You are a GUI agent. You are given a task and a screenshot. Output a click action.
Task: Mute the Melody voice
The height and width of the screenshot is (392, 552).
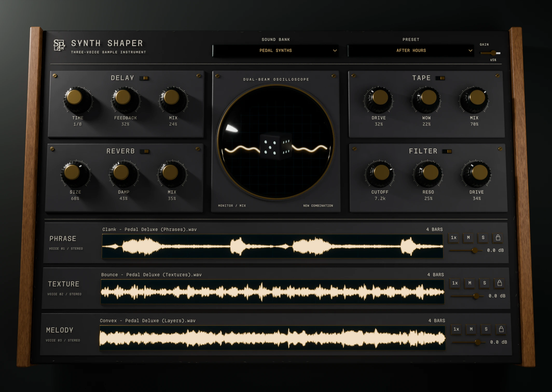tap(471, 329)
